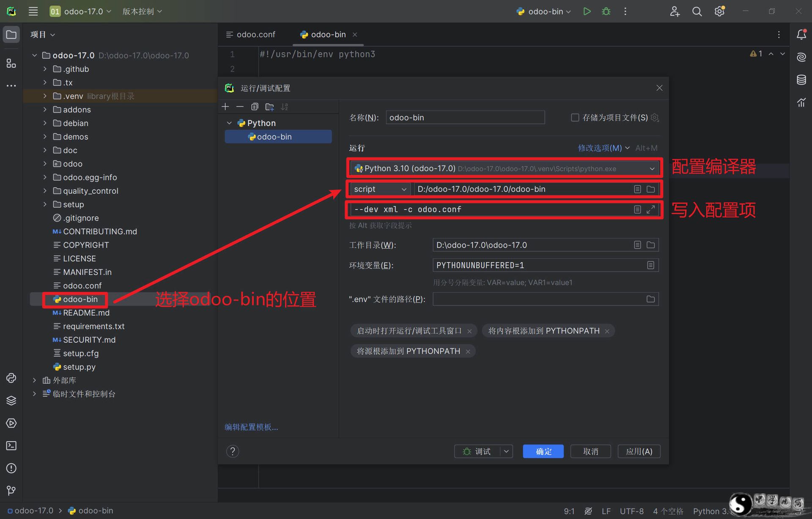Expand the External Libraries node
The width and height of the screenshot is (812, 519).
pos(35,380)
